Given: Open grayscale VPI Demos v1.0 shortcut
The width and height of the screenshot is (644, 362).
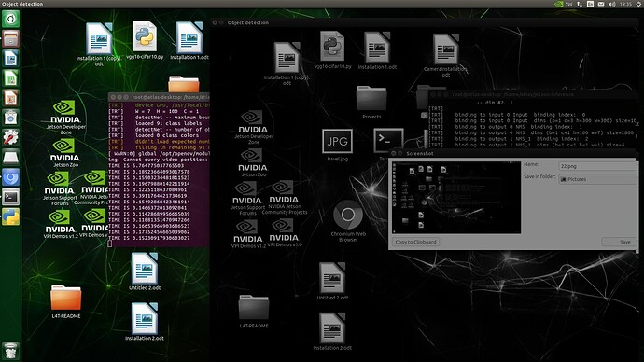Looking at the screenshot, I should (x=285, y=233).
